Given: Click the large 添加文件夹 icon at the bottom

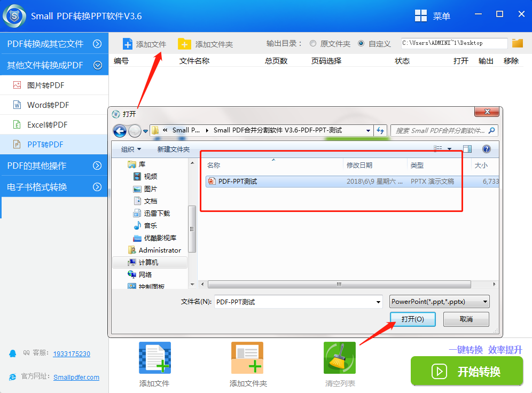Looking at the screenshot, I should (x=247, y=358).
